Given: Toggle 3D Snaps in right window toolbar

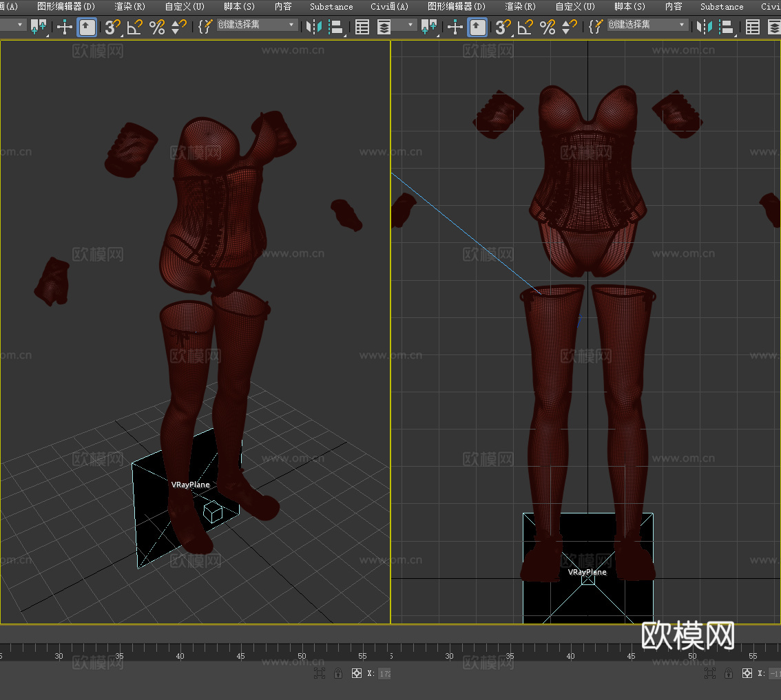Looking at the screenshot, I should click(503, 27).
